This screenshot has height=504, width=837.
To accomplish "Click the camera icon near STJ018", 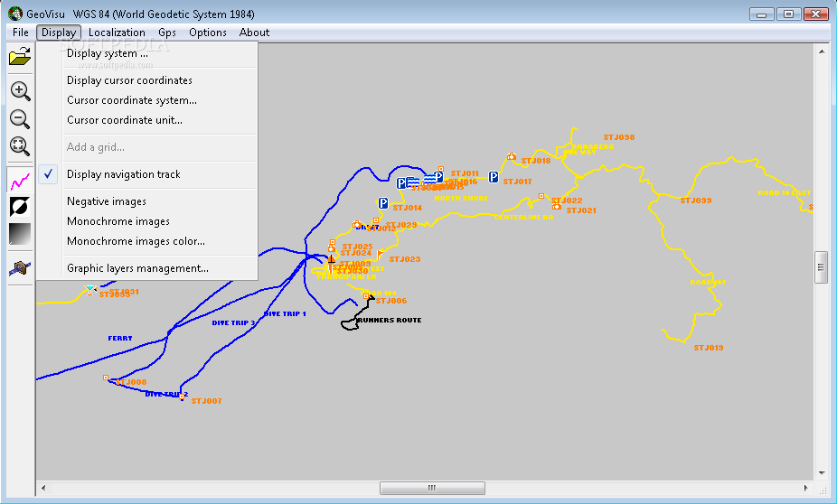I will point(512,156).
